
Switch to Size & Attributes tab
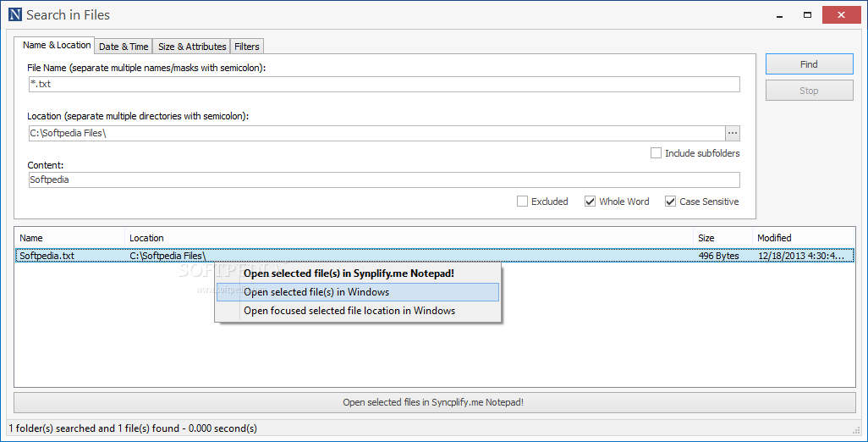(x=192, y=47)
